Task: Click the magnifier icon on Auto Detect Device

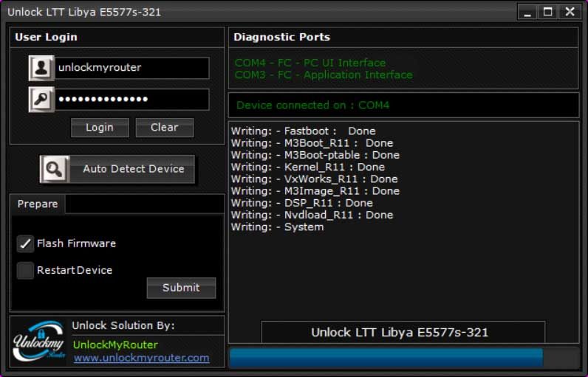Action: 55,169
